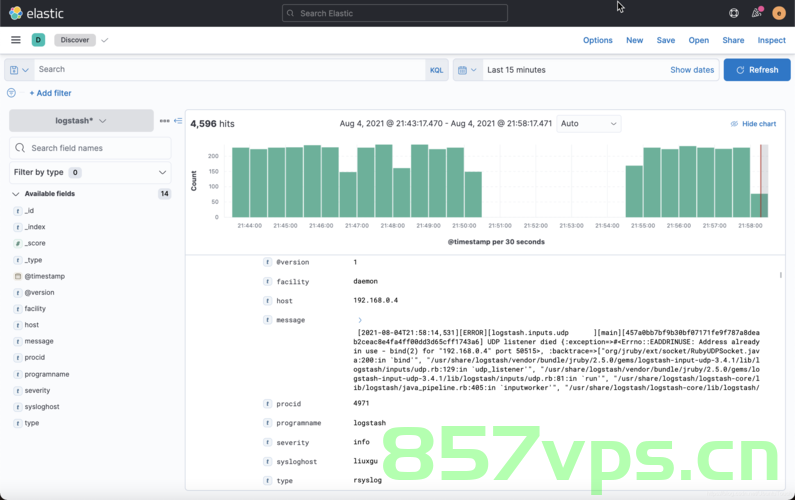Select the @version sidebar field
This screenshot has width=795, height=500.
[x=39, y=293]
